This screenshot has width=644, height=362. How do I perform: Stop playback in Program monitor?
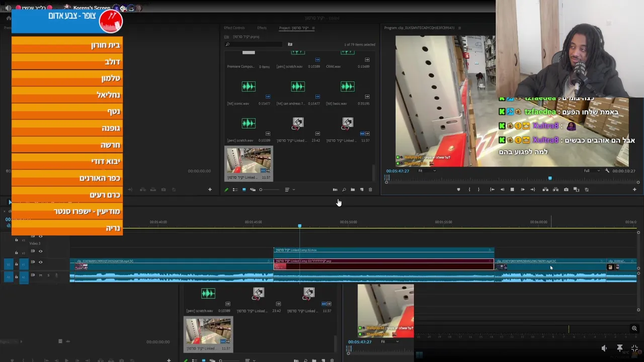[512, 190]
